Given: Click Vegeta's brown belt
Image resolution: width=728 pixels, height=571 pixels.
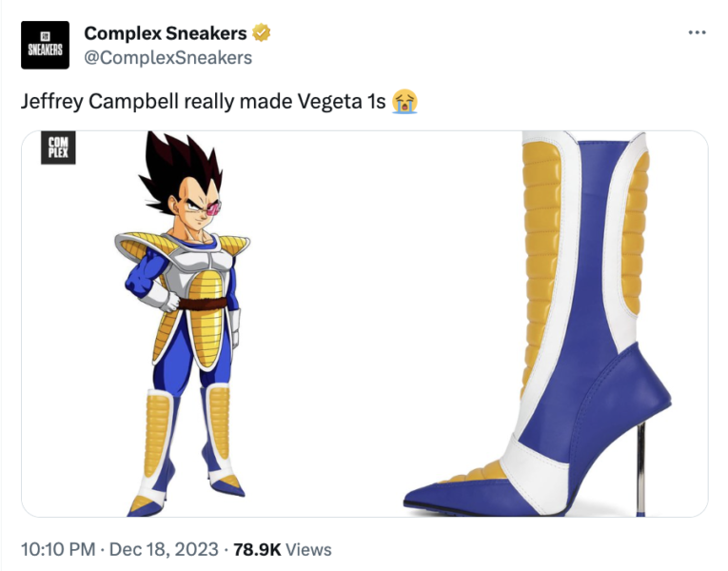Looking at the screenshot, I should 203,305.
